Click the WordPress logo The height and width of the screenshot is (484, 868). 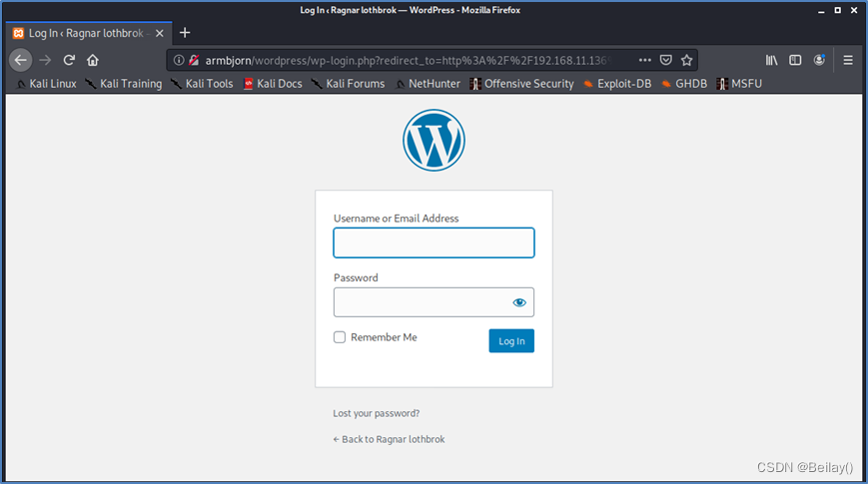(434, 140)
